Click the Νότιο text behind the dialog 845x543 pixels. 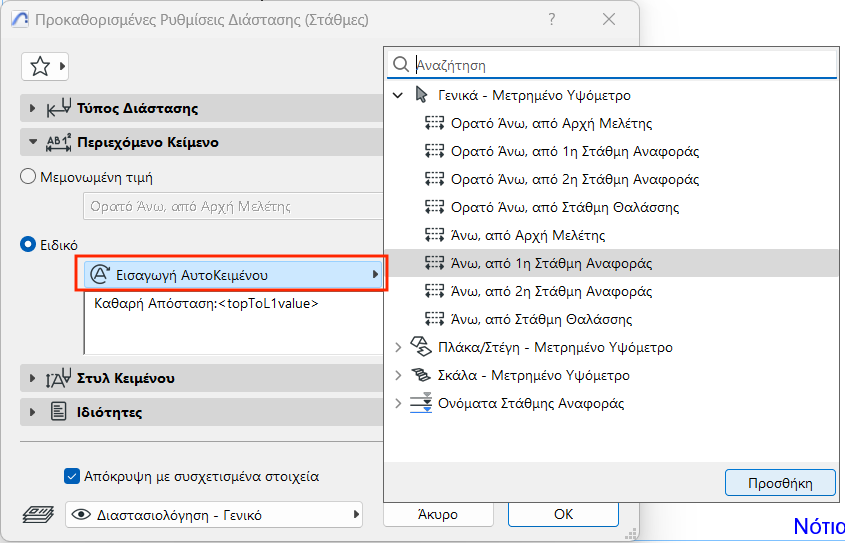pos(819,526)
